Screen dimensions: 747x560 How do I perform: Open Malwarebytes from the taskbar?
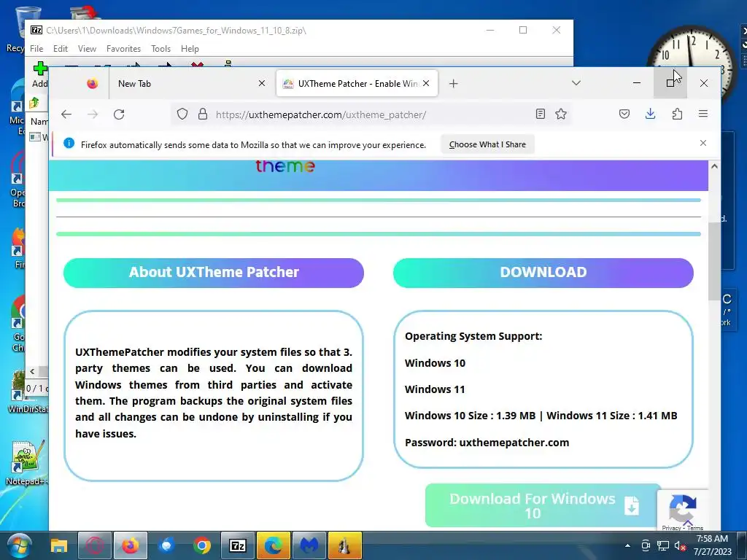(309, 545)
